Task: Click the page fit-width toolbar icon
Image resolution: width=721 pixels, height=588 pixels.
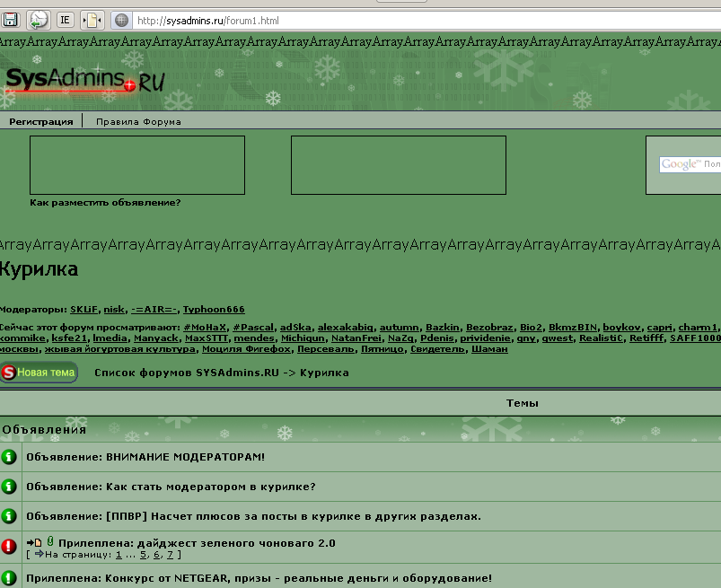Action: click(92, 20)
